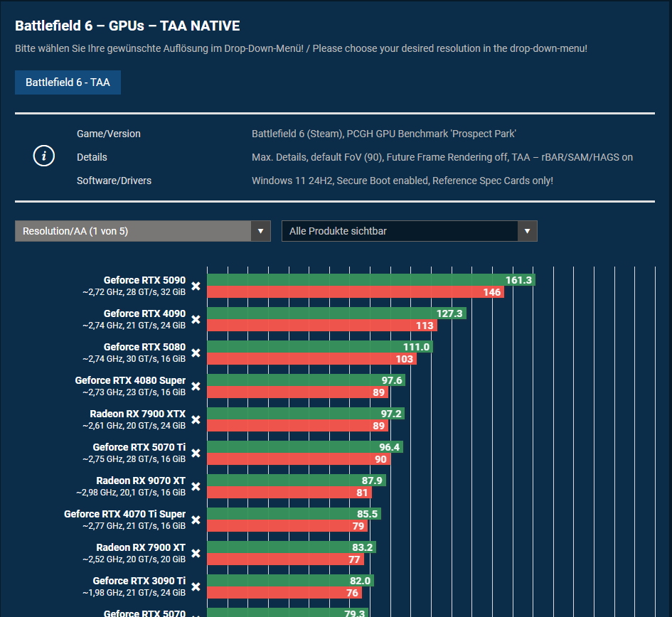Click the red 90 bar of RTX 5070 Ti

(299, 459)
